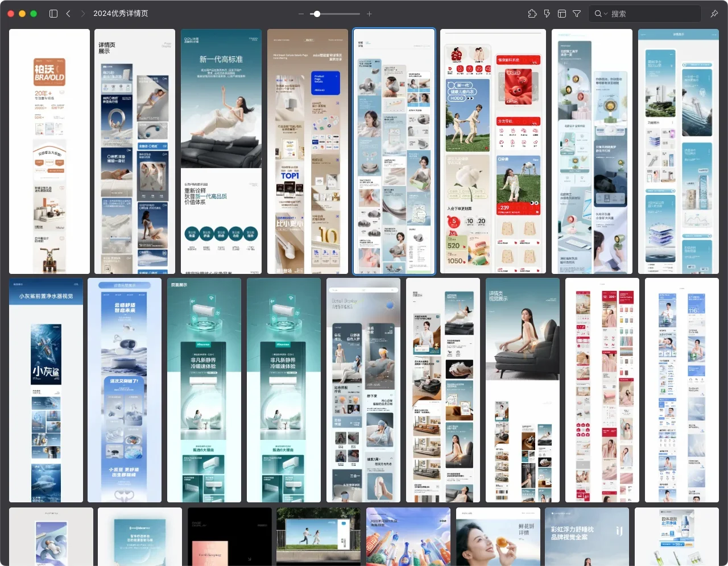The height and width of the screenshot is (566, 728).
Task: Go forward using the right arrow
Action: [x=83, y=14]
